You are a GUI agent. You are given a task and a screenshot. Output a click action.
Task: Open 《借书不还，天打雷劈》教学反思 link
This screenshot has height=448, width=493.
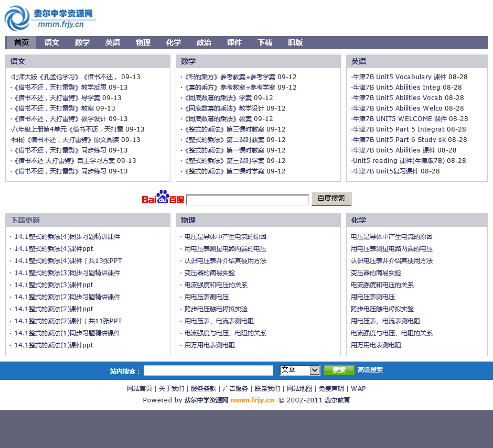(59, 88)
